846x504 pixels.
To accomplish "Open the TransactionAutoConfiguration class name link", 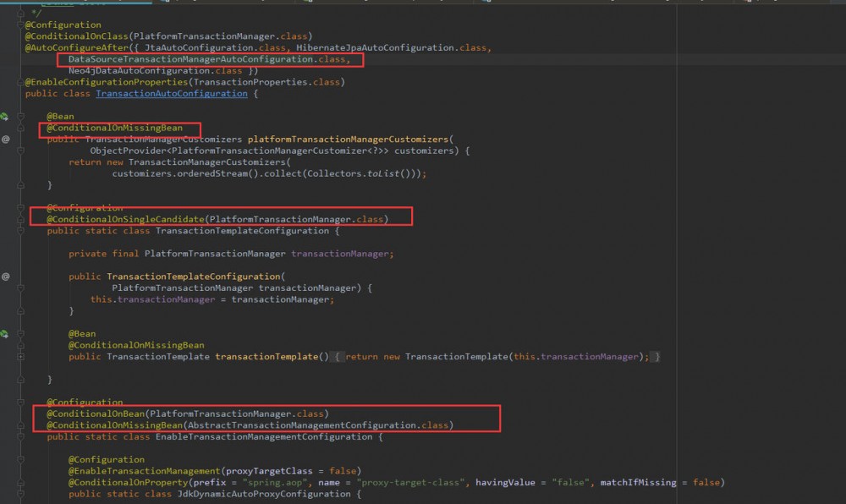I will click(x=172, y=93).
